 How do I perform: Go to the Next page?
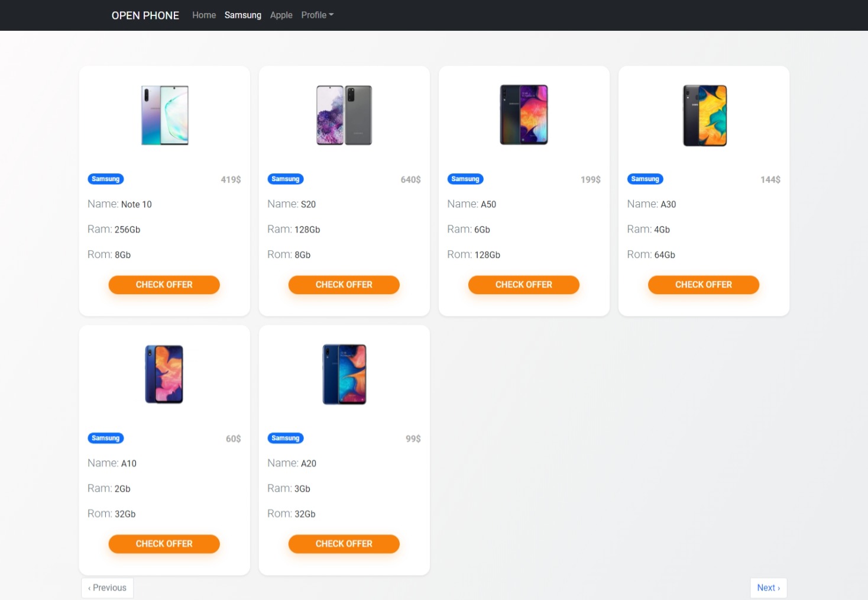(768, 588)
